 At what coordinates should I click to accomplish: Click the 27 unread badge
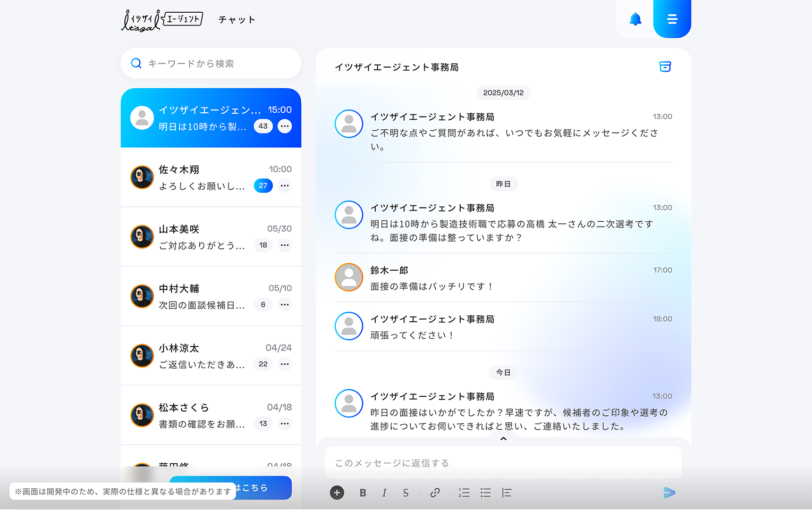click(x=263, y=186)
